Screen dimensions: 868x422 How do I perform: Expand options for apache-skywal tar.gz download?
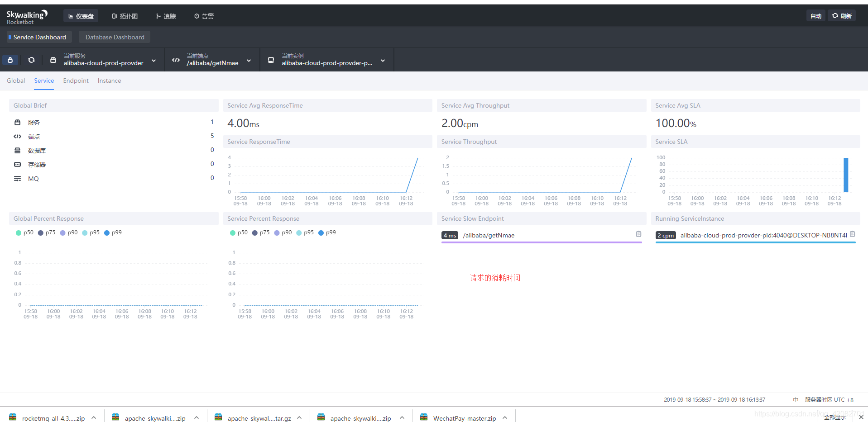(299, 417)
